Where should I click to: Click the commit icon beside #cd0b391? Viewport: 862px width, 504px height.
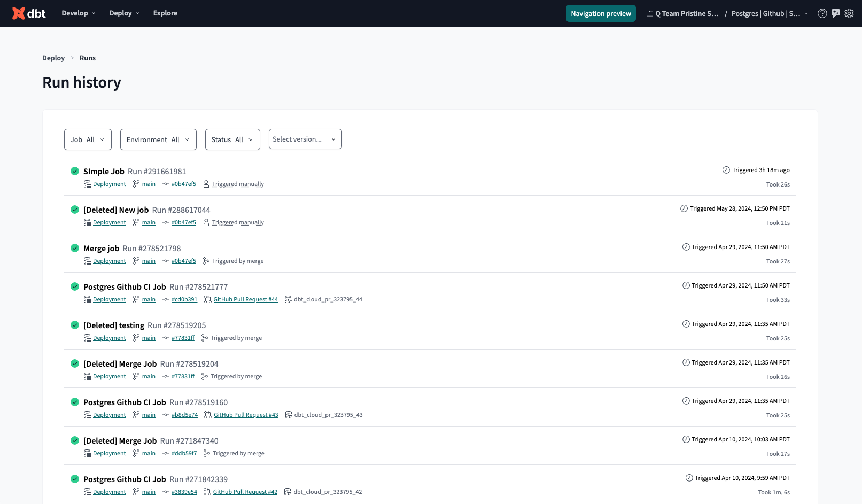tap(166, 299)
